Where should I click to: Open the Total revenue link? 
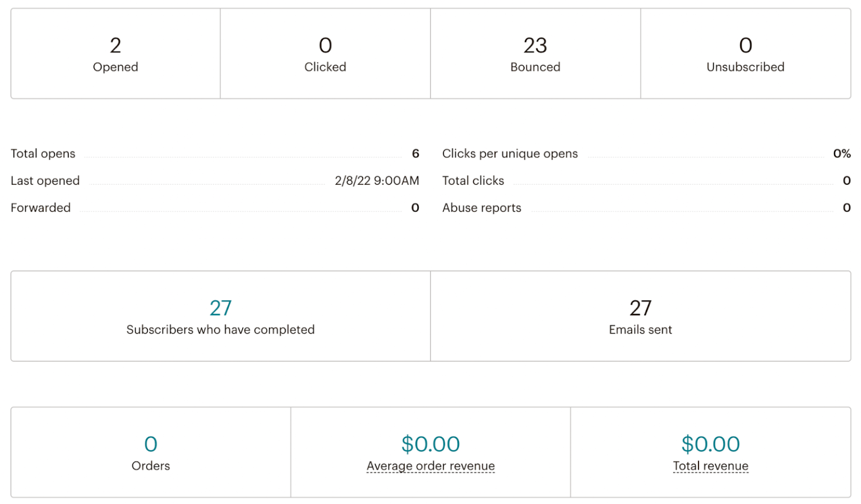point(710,465)
